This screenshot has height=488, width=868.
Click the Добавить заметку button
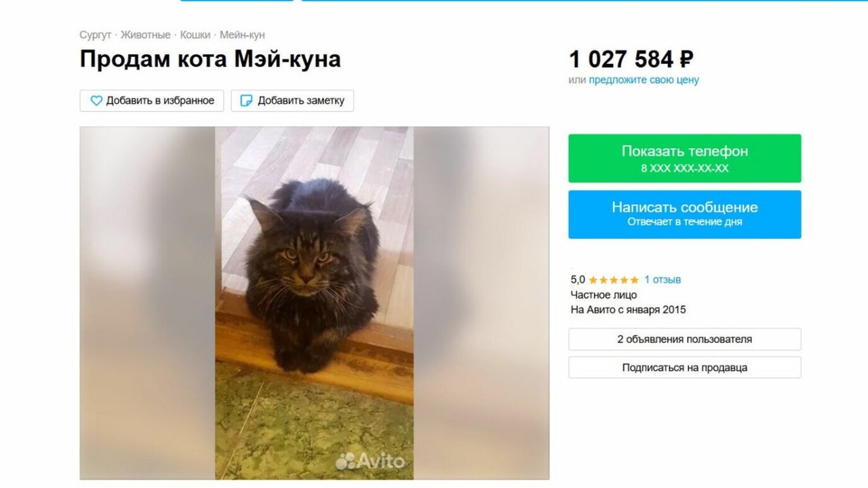click(292, 100)
